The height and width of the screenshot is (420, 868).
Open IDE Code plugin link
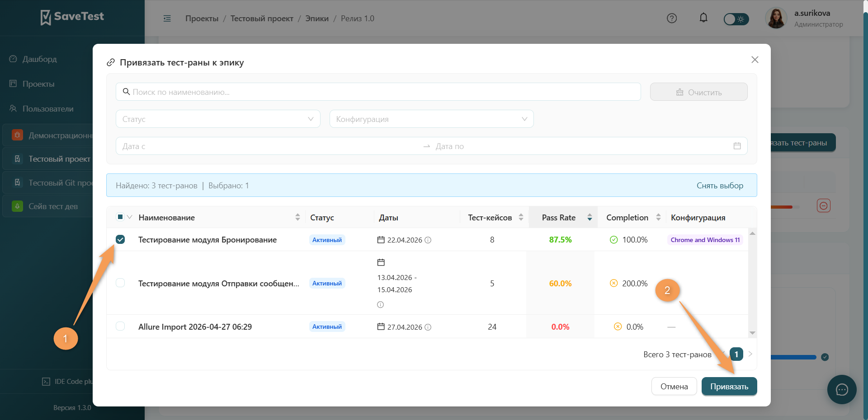click(68, 382)
